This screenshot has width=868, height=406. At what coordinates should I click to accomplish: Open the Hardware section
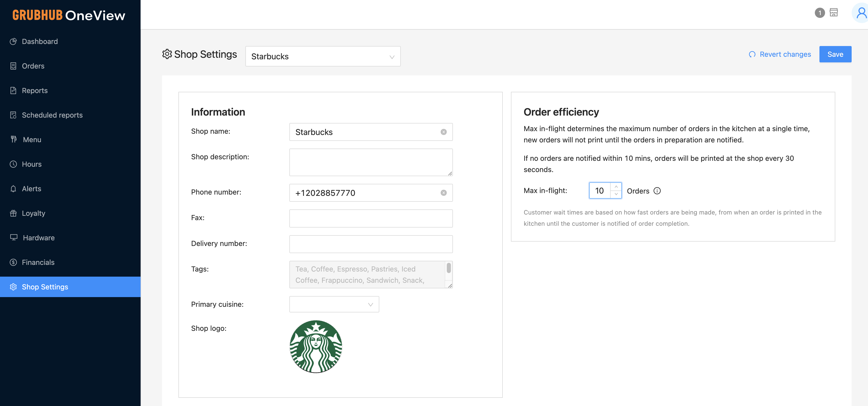[70, 238]
